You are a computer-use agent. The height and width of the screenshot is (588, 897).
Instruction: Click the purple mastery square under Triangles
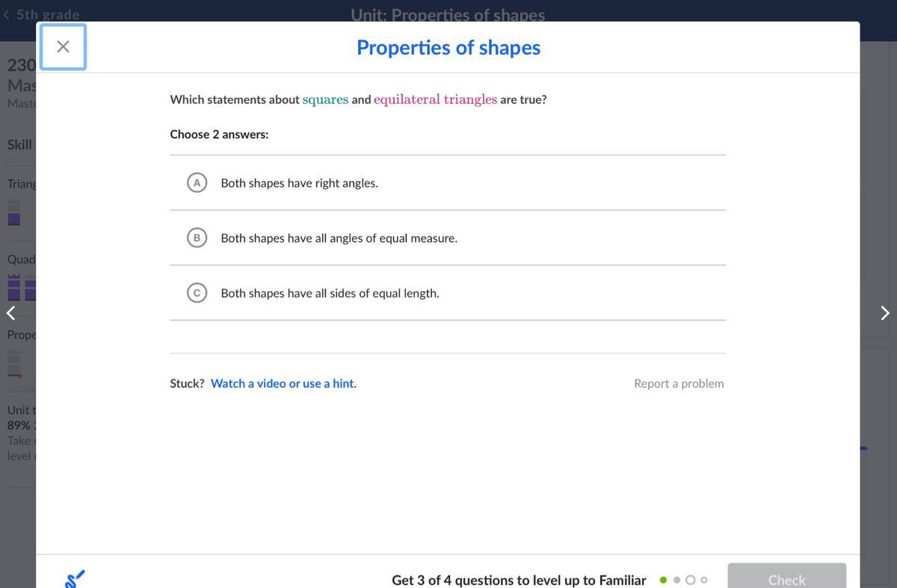click(14, 219)
